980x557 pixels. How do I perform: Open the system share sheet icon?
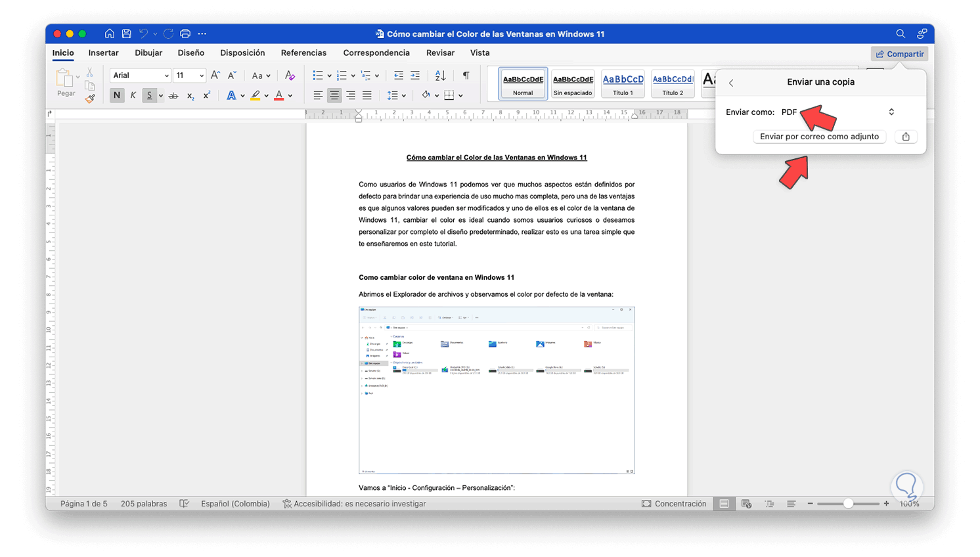coord(906,137)
